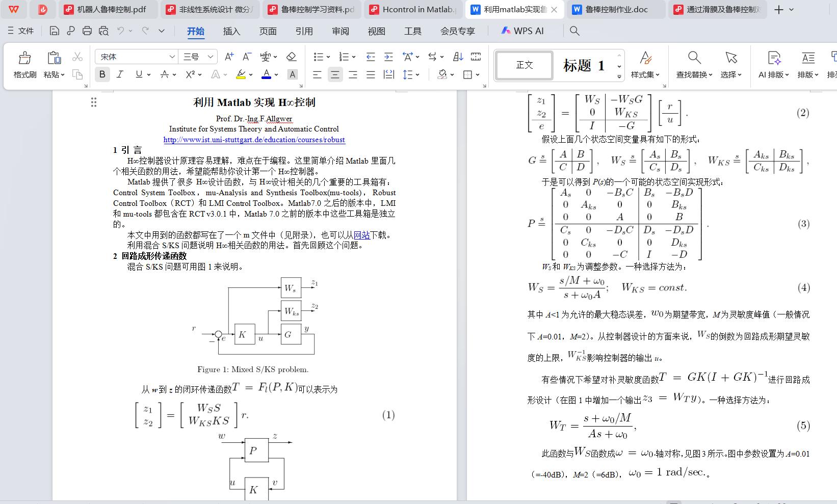The width and height of the screenshot is (837, 504).
Task: Increase paragraph indent
Action: pos(388,57)
